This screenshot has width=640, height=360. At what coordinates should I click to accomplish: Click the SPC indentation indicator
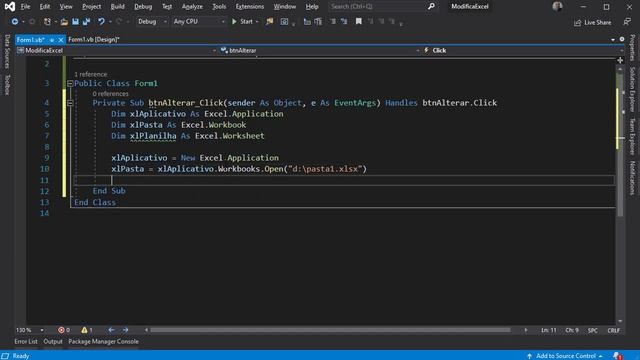click(x=593, y=330)
